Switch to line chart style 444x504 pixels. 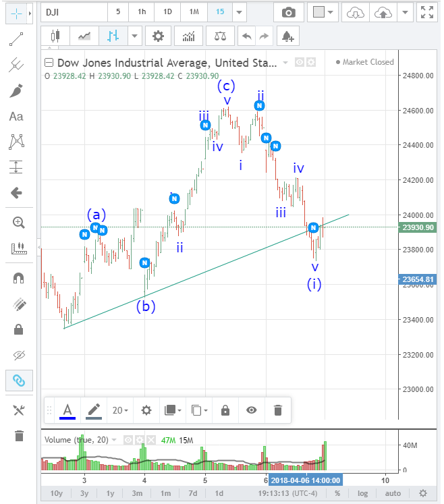click(x=84, y=36)
